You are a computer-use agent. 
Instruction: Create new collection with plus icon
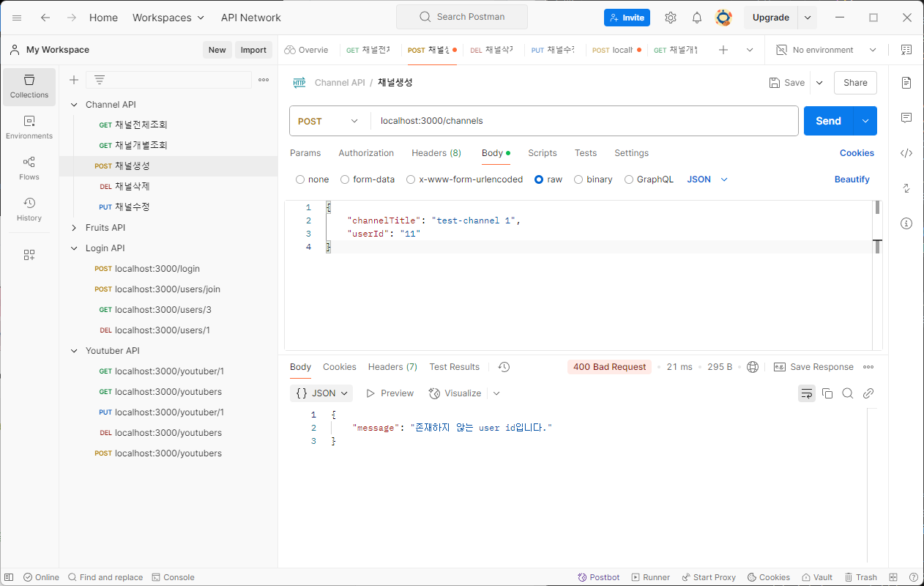coord(74,80)
